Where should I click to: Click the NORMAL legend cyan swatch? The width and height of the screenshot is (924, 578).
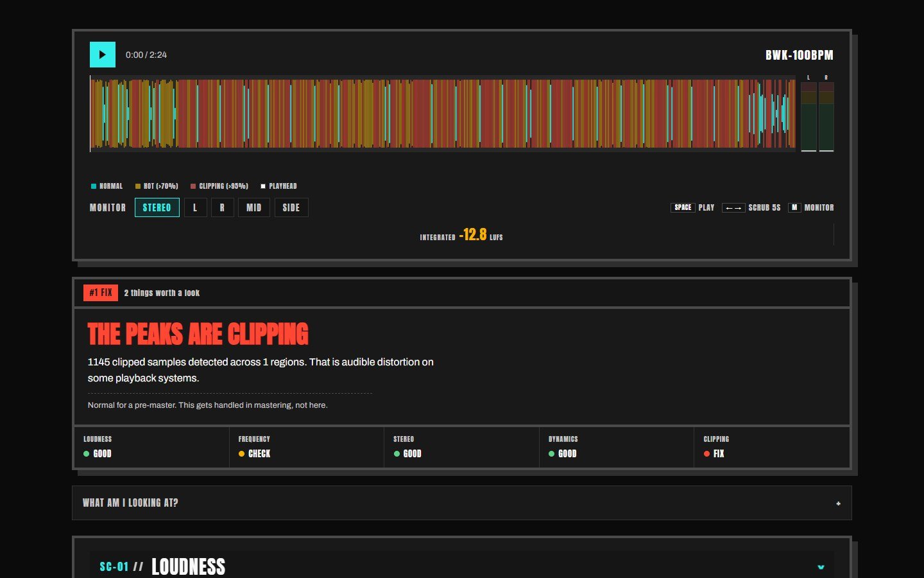pyautogui.click(x=94, y=186)
